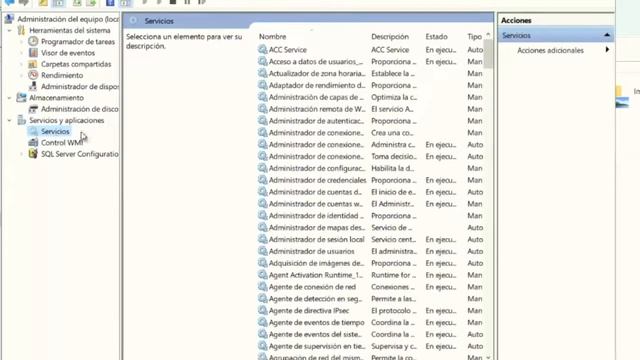Click gear icon of Adquisición de imágenes

262,263
